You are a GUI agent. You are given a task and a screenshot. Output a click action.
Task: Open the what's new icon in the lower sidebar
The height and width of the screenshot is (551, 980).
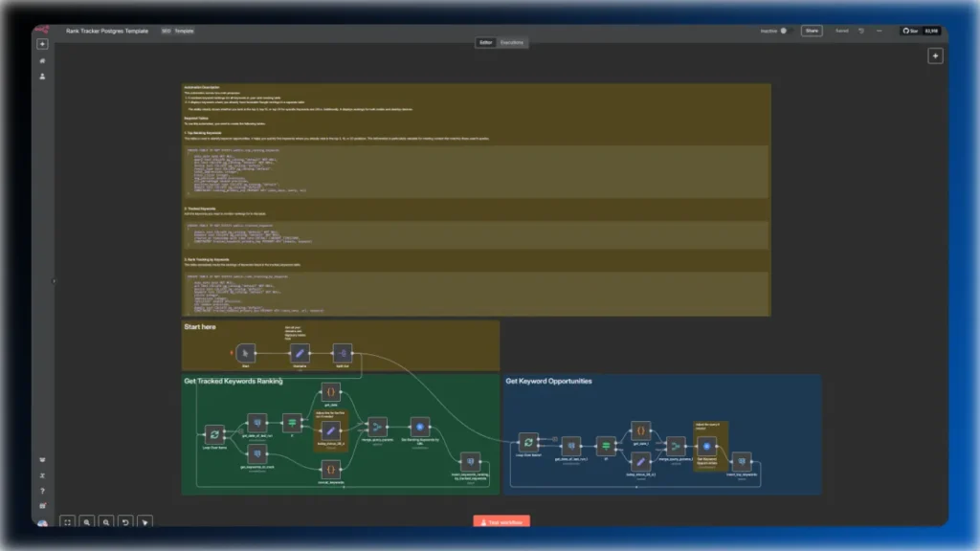coord(42,506)
